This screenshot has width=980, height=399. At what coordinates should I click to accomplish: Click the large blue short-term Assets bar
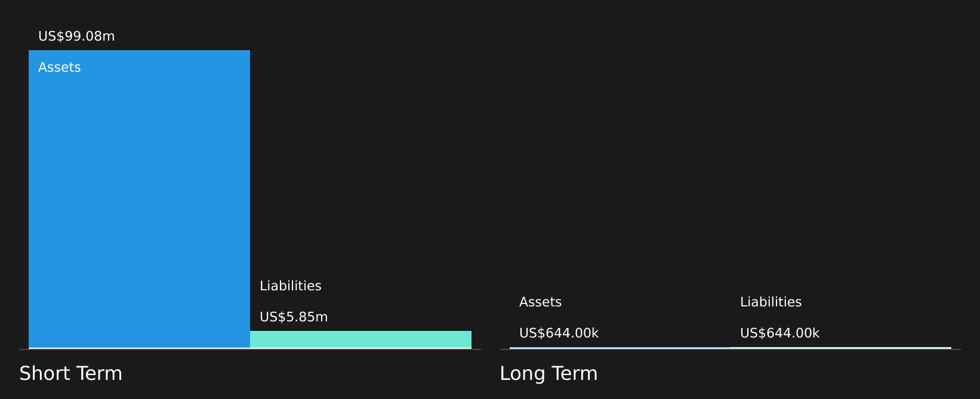tap(139, 199)
